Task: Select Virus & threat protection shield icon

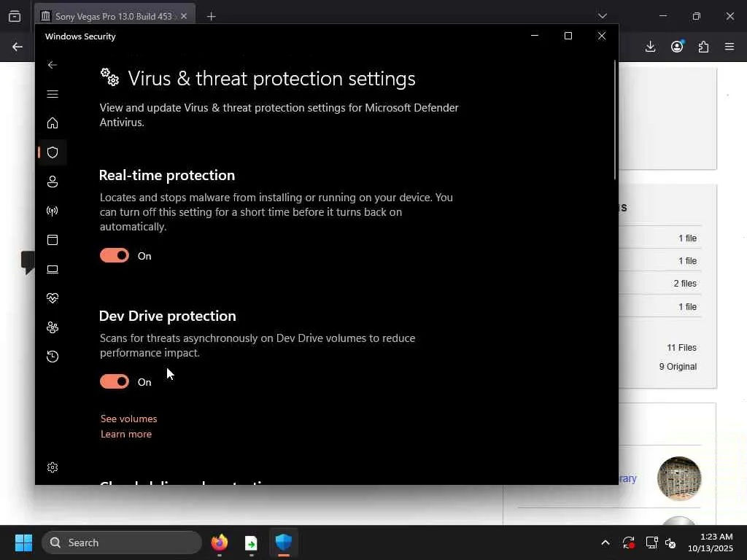Action: [53, 152]
